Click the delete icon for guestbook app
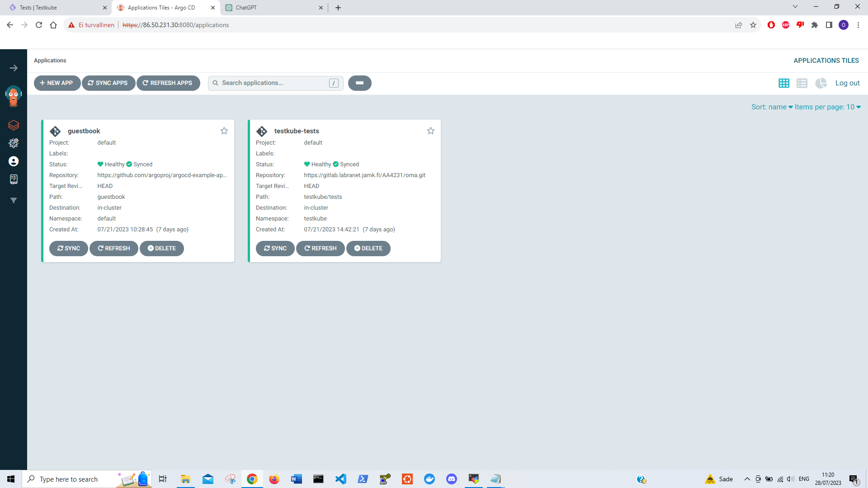 pos(162,248)
